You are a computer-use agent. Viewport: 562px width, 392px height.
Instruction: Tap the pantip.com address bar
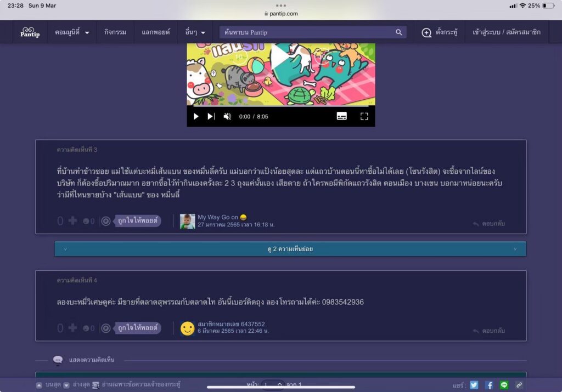(281, 14)
